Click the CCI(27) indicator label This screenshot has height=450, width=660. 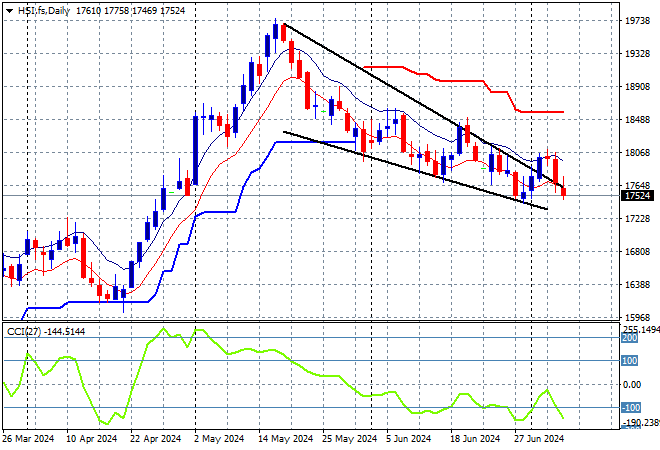coord(24,332)
